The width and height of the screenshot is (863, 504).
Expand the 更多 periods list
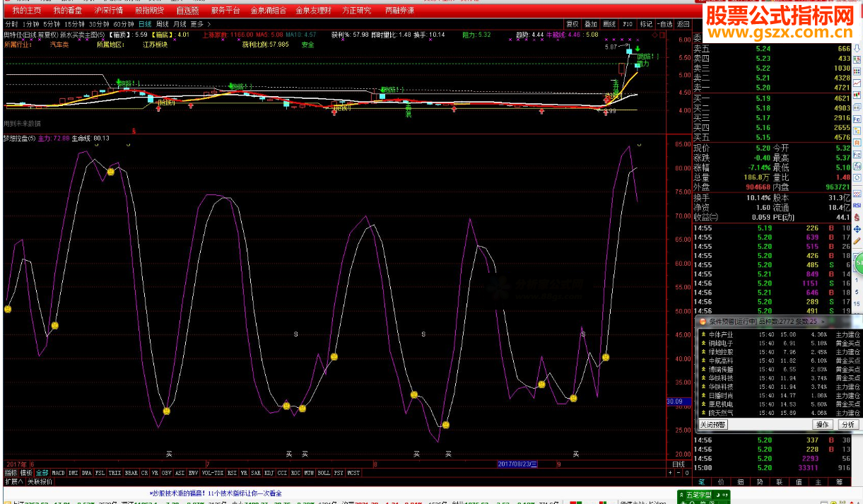point(200,24)
